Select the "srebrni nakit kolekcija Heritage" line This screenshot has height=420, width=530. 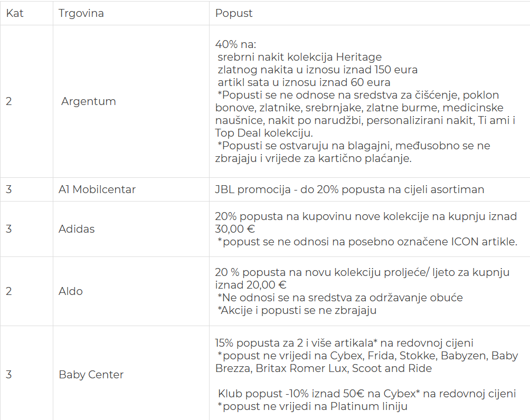299,57
